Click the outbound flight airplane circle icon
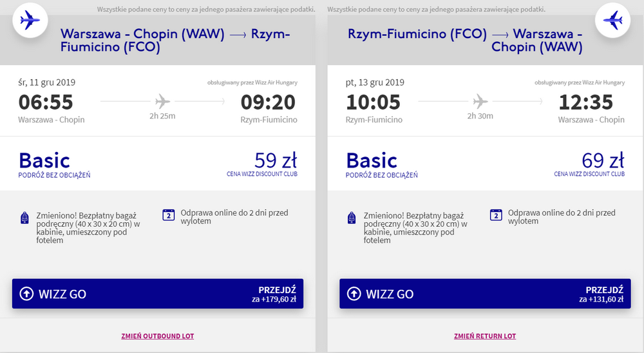Image resolution: width=644 pixels, height=353 pixels. click(30, 20)
